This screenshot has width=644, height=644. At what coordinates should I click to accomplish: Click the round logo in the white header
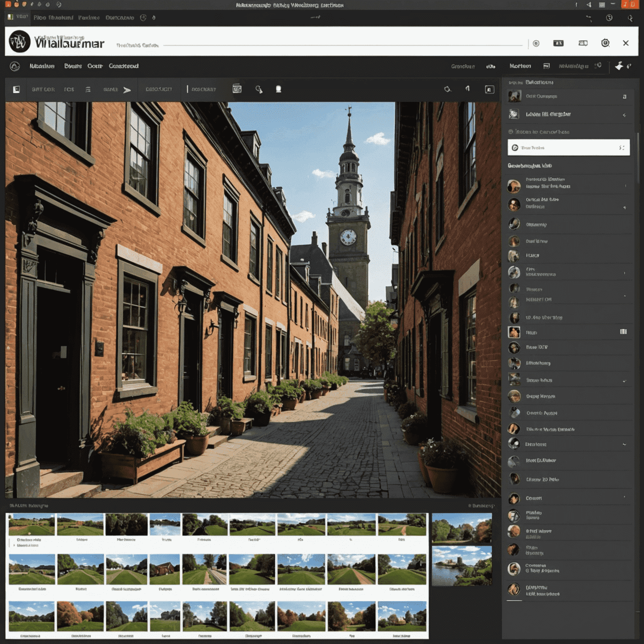click(x=20, y=42)
